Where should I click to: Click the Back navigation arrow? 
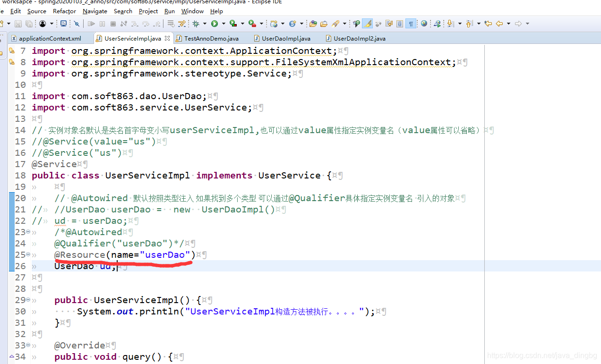498,24
